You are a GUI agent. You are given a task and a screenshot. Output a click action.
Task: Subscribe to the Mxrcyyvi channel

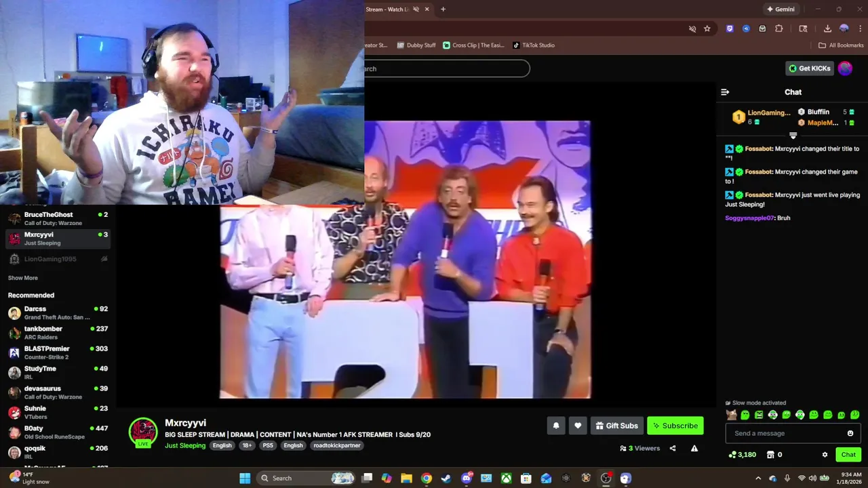tap(675, 426)
